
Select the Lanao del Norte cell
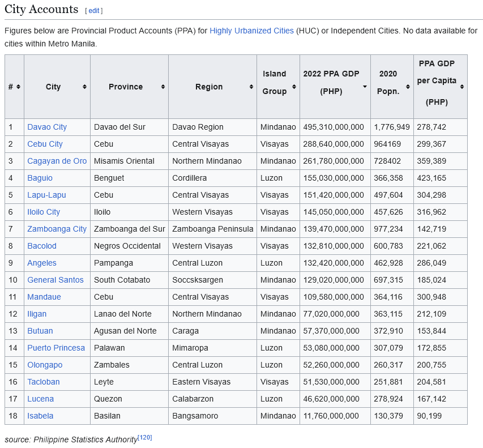[x=129, y=314]
